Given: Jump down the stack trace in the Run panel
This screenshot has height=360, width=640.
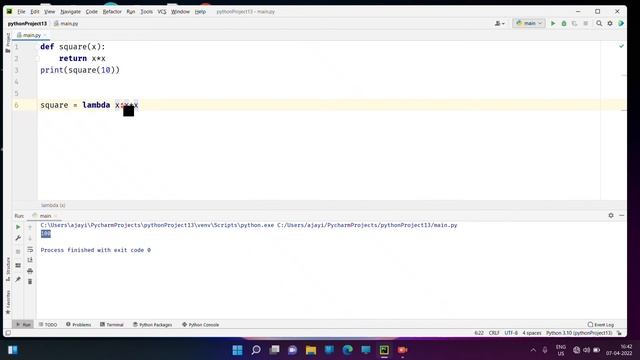Looking at the screenshot, I should (30, 238).
